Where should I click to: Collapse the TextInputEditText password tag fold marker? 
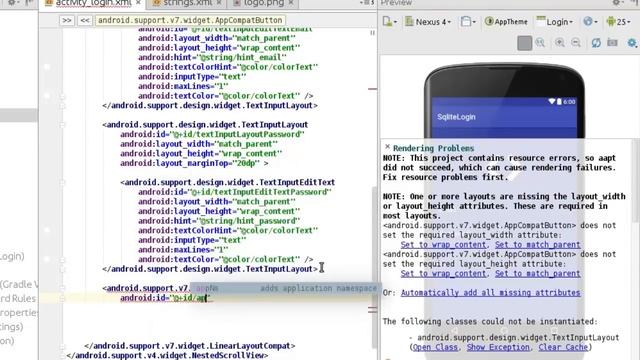[x=62, y=182]
